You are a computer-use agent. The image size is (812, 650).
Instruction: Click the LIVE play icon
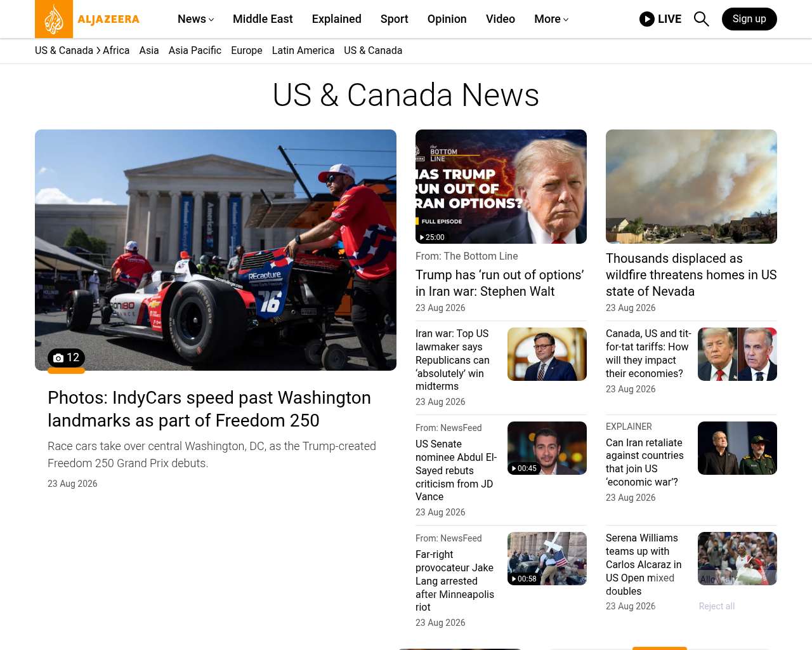pos(647,19)
